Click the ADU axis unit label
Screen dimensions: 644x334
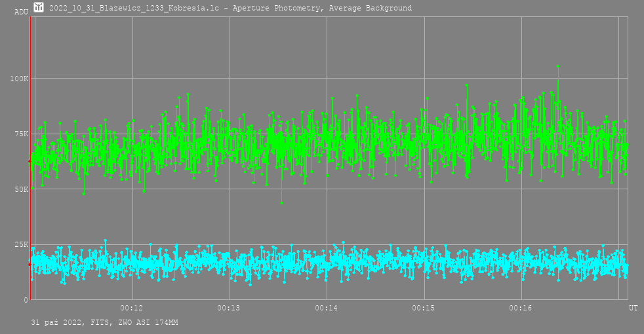coord(21,12)
